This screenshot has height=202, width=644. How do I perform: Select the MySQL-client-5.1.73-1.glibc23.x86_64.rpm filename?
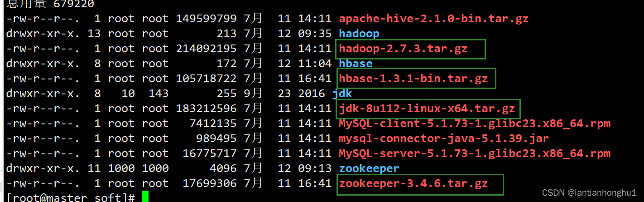474,123
